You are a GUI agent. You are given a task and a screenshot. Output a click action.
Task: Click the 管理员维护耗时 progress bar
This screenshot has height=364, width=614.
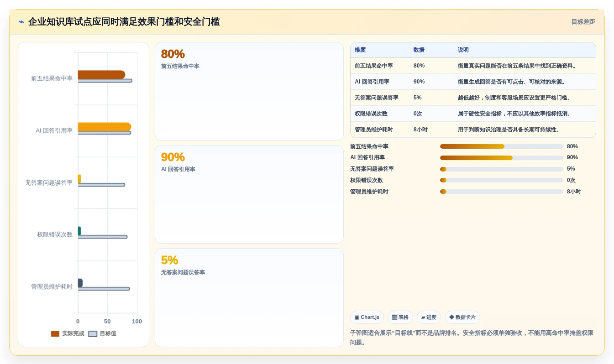(502, 192)
